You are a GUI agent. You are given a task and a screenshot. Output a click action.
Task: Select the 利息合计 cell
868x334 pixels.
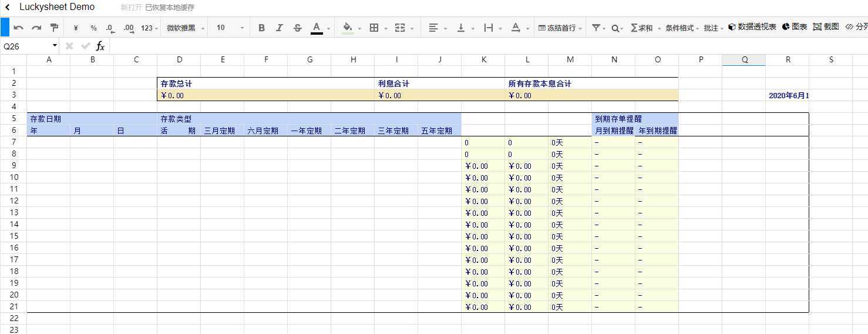[440, 83]
